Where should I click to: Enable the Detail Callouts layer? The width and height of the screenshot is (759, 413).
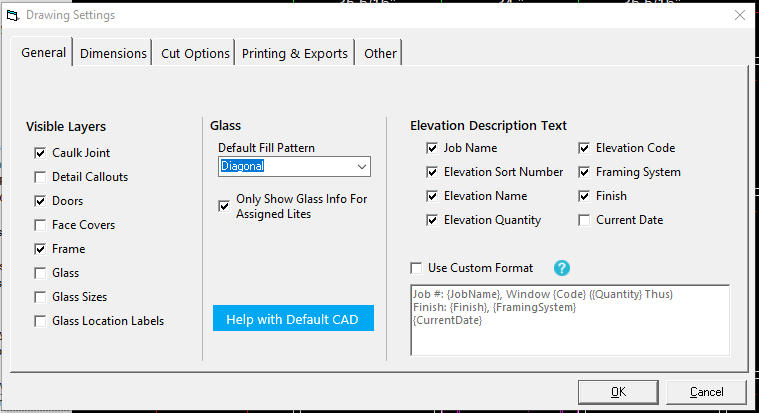pos(40,177)
